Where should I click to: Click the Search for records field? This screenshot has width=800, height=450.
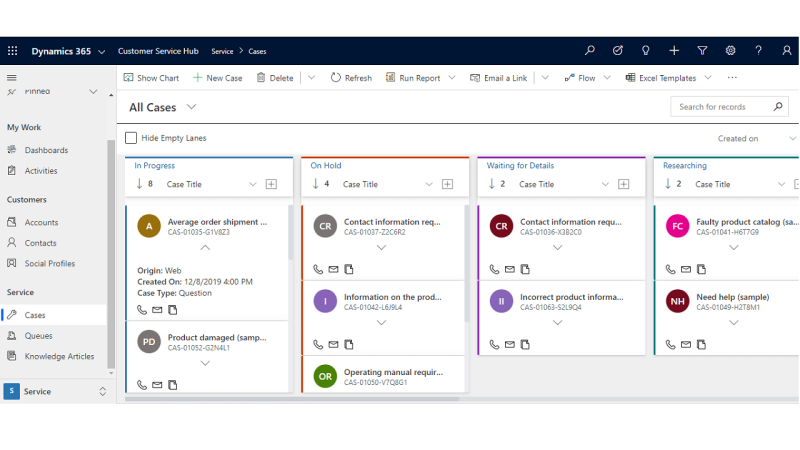click(720, 107)
